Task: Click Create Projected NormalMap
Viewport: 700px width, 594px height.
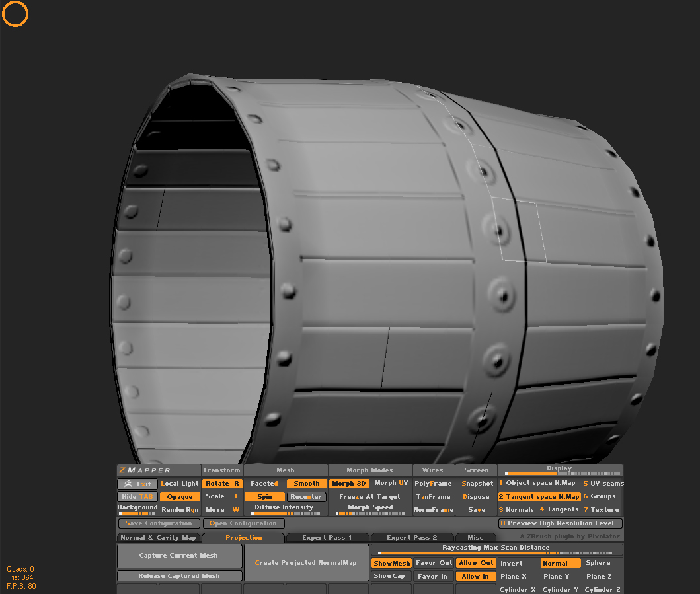Action: click(x=306, y=563)
